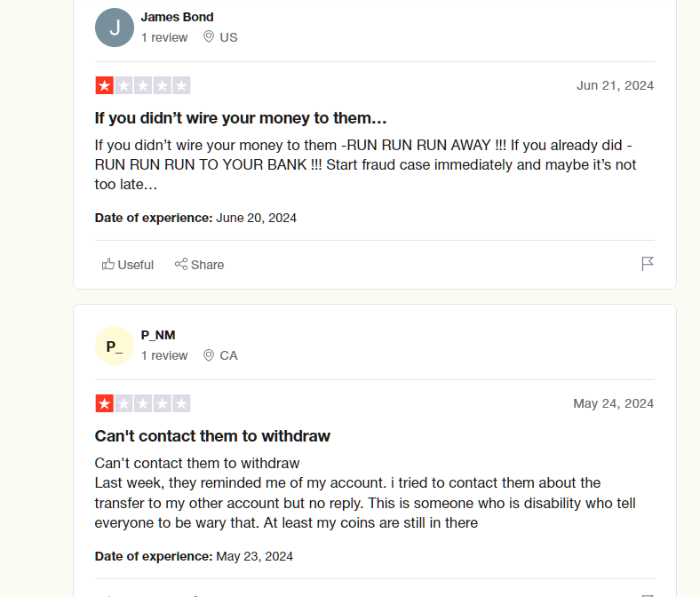
Task: Click the CA location pin icon
Action: coord(209,355)
